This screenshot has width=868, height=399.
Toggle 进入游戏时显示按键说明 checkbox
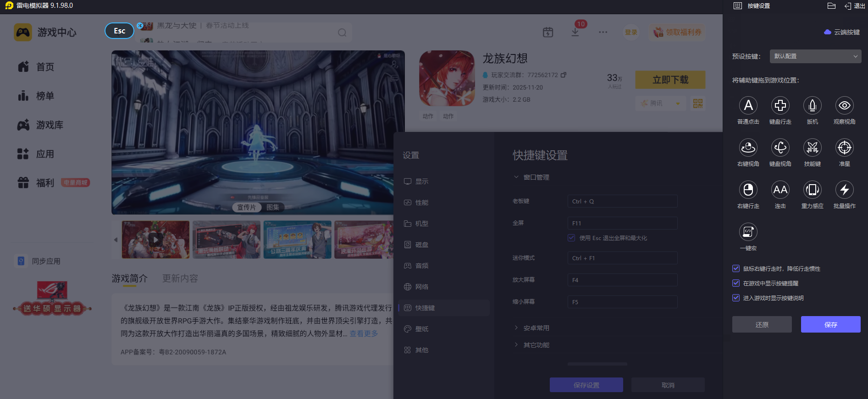point(736,298)
